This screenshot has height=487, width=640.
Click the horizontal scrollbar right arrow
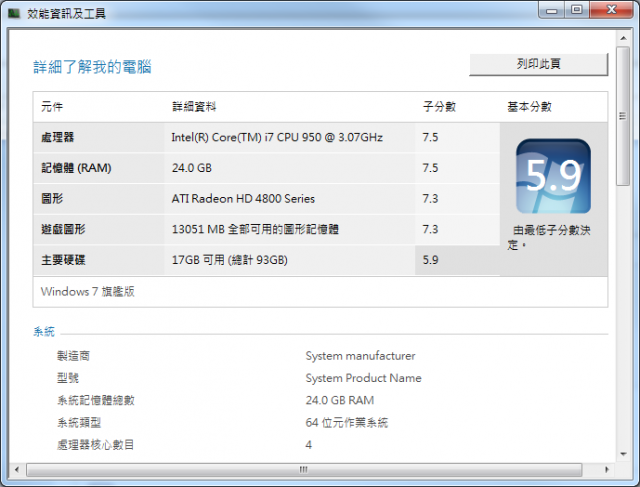point(607,469)
